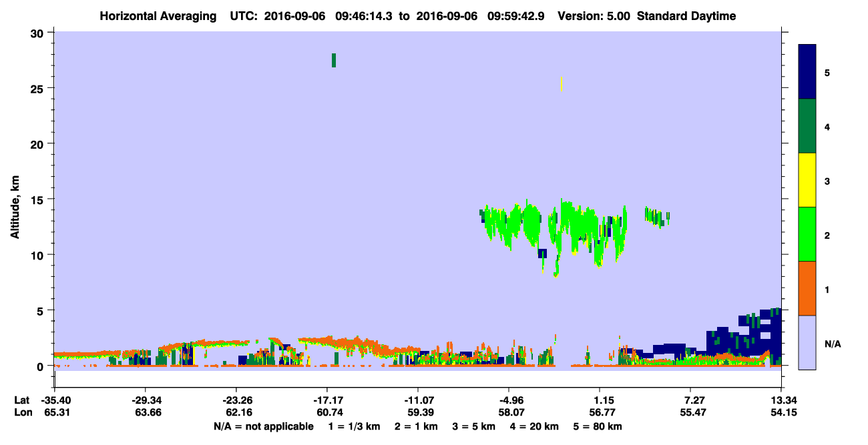Click the y-axis tick label 15
The image size is (868, 445).
39,199
